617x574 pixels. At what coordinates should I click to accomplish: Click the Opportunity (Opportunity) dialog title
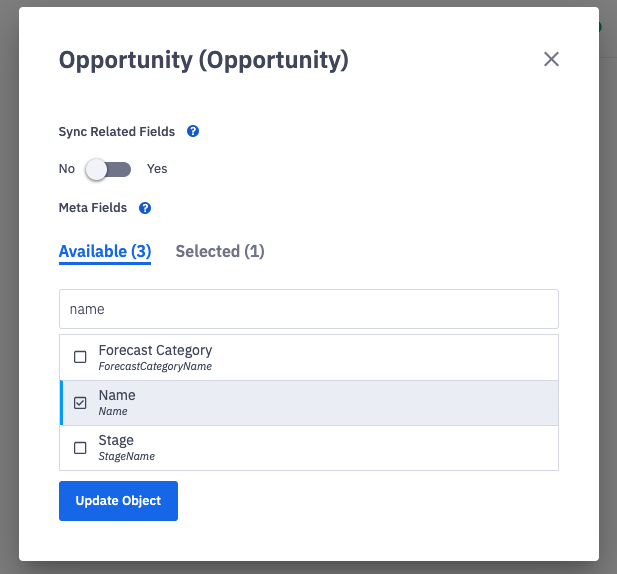point(203,60)
